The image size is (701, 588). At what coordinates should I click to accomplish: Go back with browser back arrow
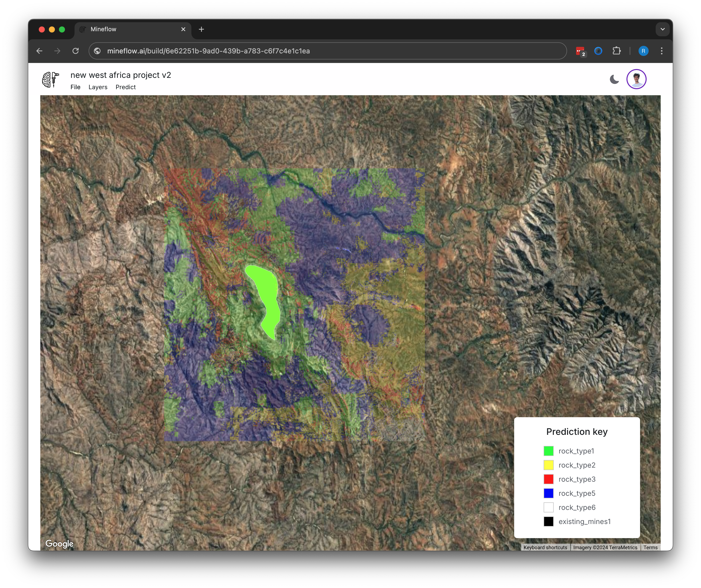(39, 51)
